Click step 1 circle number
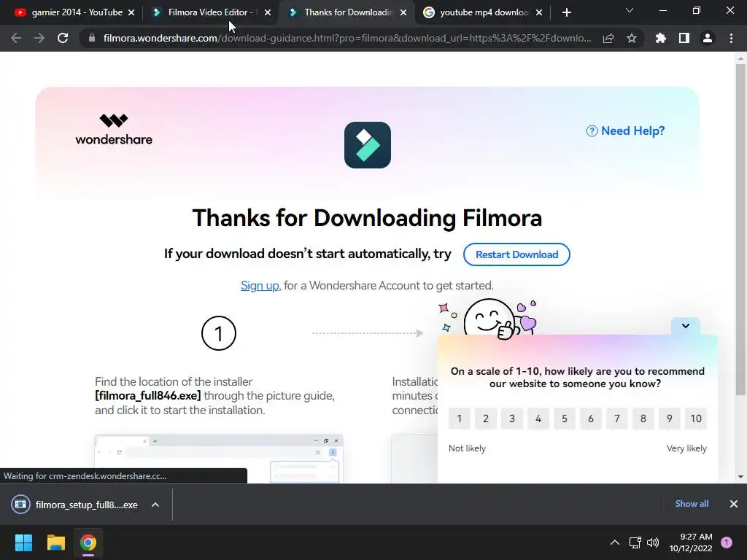 click(x=219, y=333)
